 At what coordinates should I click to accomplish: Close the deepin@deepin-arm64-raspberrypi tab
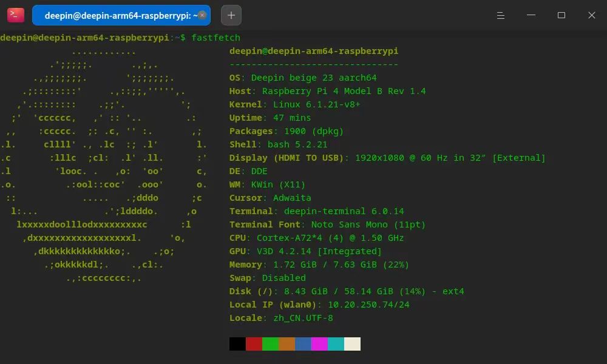point(202,16)
